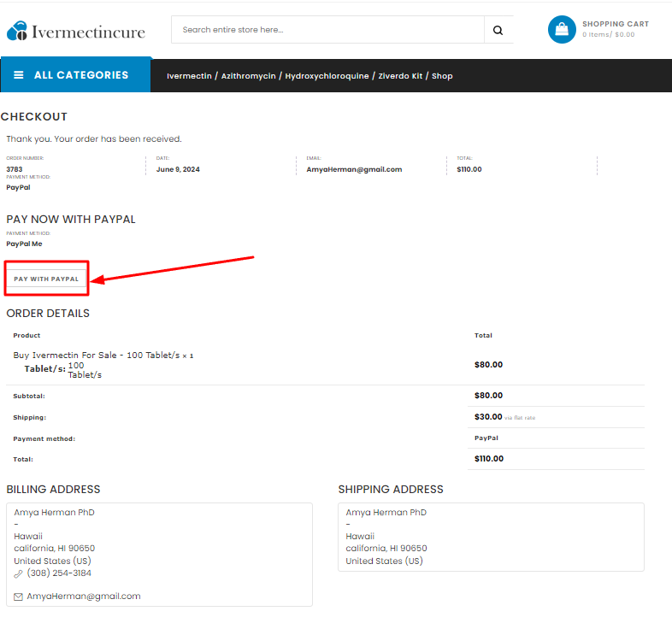Open the shopping cart bag icon
Screen dimensions: 672x623
coord(562,30)
